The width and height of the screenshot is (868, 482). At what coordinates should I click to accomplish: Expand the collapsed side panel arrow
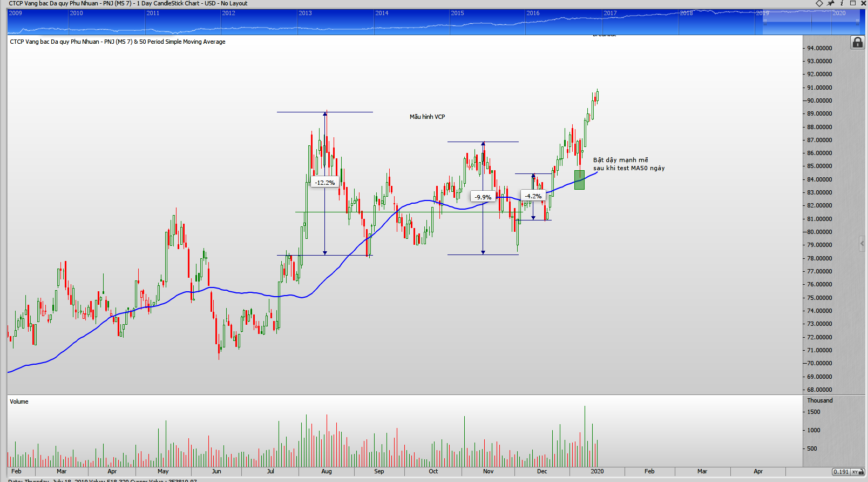(862, 244)
